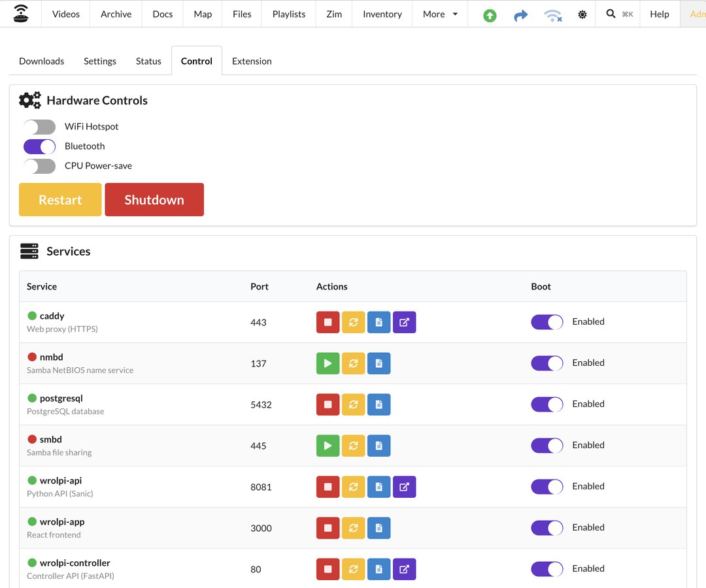Switch to the Status tab
This screenshot has width=706, height=588.
point(148,61)
